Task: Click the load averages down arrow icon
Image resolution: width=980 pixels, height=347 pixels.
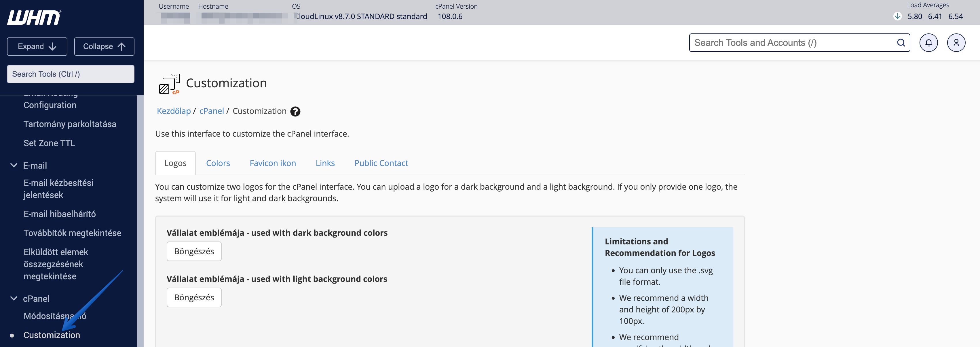Action: point(897,16)
